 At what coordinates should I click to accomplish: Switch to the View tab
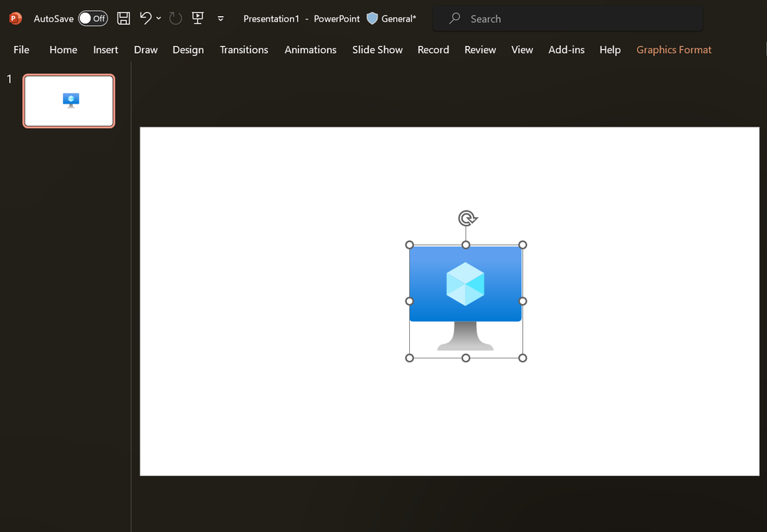(x=522, y=50)
